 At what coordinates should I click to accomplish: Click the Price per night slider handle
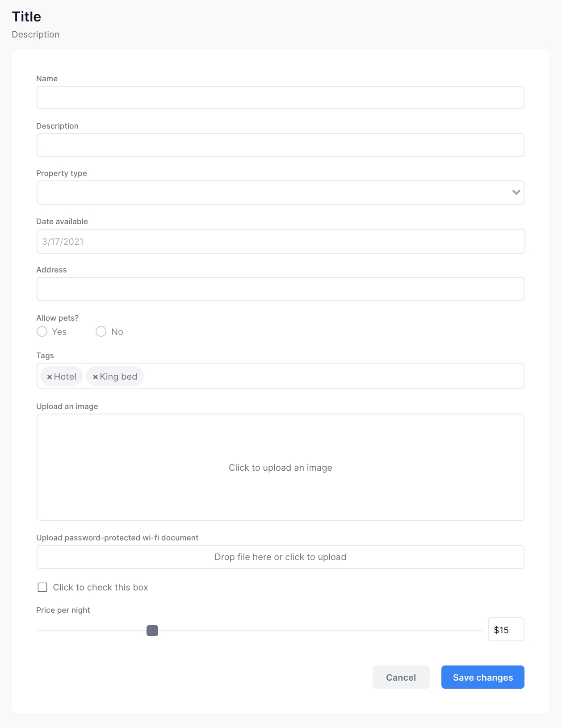pos(152,630)
